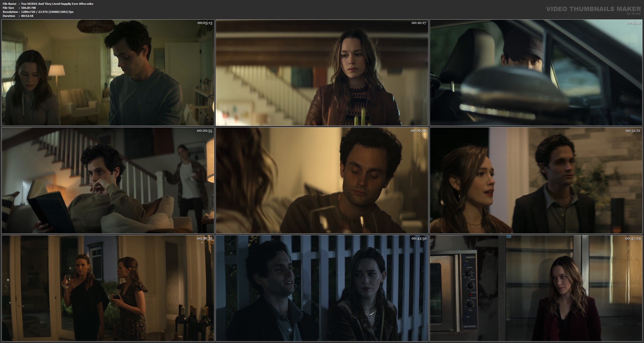Click the 'by Scorp' credit text
Screen dimensions: 644x343
[x=633, y=14]
